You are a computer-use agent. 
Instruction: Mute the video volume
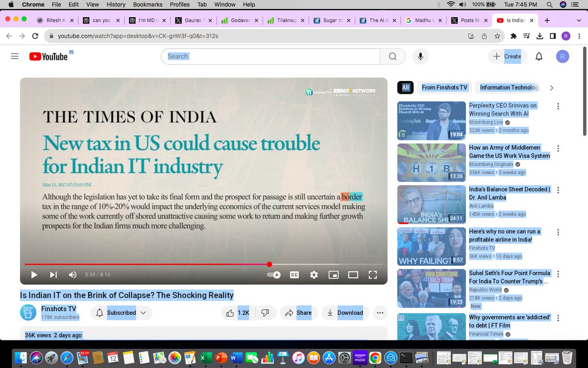click(73, 275)
